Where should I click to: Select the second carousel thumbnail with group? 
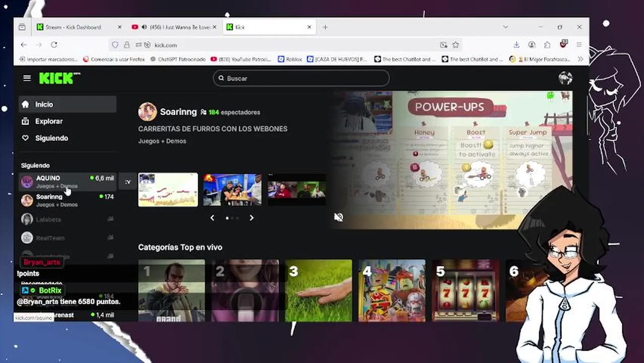[x=232, y=190]
